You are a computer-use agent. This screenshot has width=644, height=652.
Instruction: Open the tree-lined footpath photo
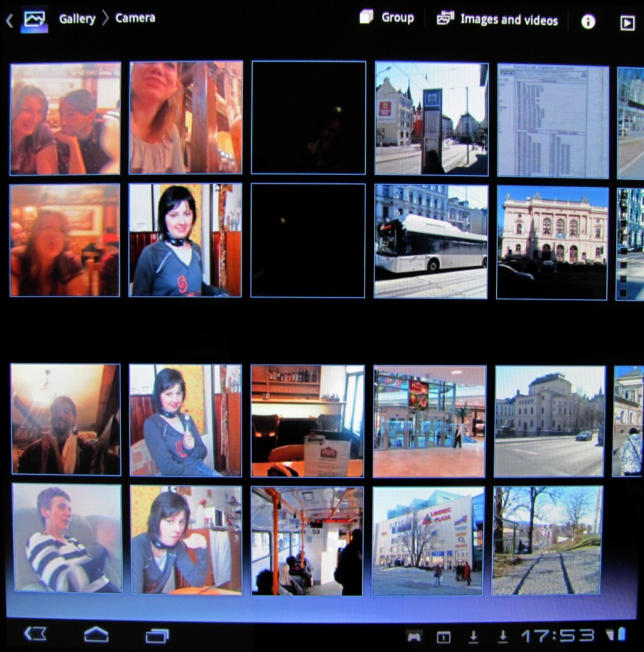[x=547, y=541]
